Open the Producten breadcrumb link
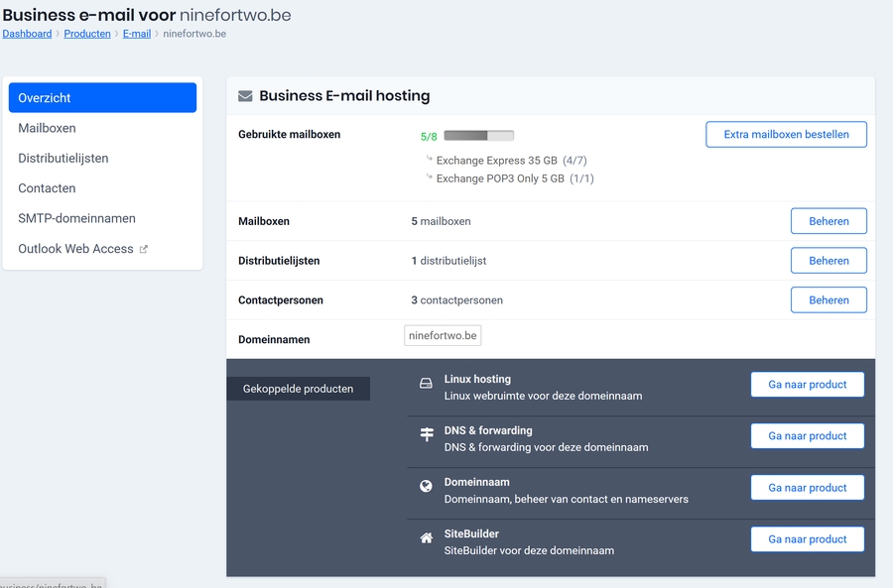Image resolution: width=893 pixels, height=588 pixels. coord(87,33)
